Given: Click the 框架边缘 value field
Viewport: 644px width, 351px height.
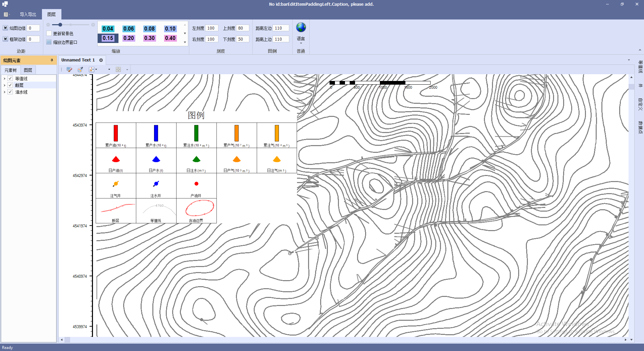Looking at the screenshot, I should tap(33, 39).
